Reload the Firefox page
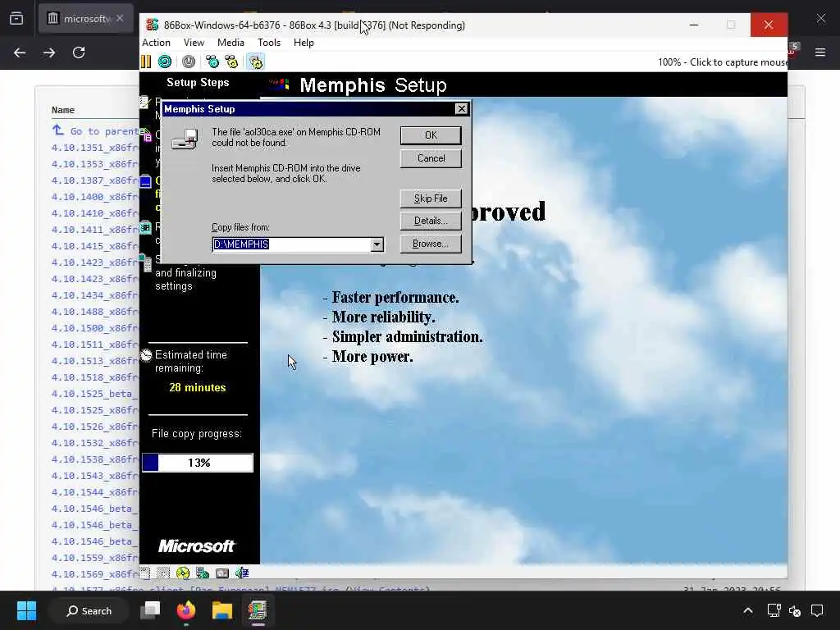 coord(79,52)
